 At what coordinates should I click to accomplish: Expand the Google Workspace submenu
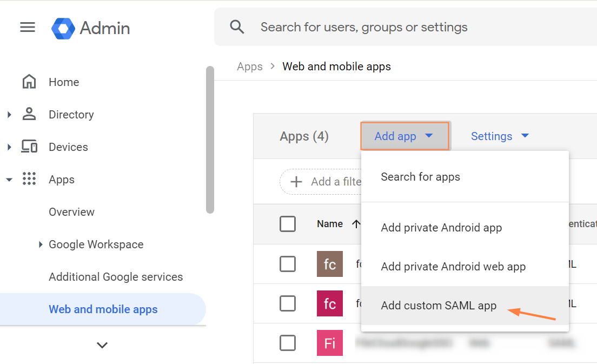tap(41, 244)
